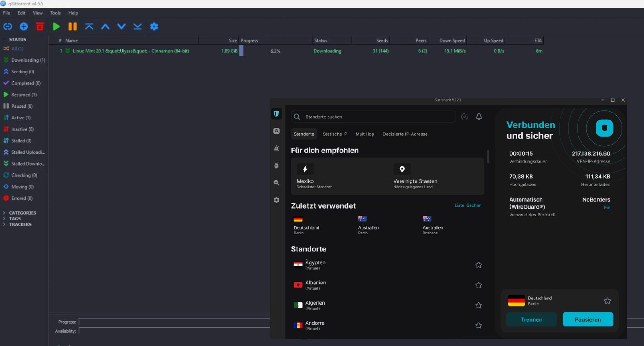The height and width of the screenshot is (346, 644).
Task: Switch to Dedizierte IP-Adresse tab
Action: pos(405,134)
